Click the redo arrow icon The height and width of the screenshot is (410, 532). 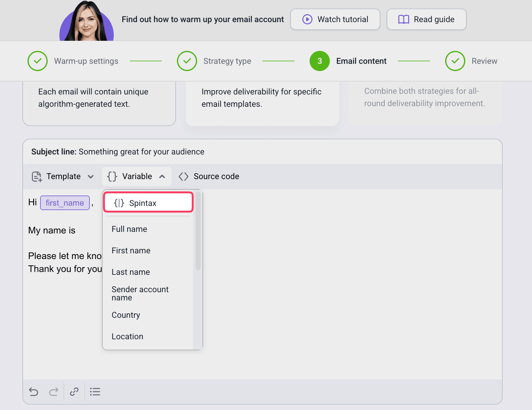[x=54, y=392]
